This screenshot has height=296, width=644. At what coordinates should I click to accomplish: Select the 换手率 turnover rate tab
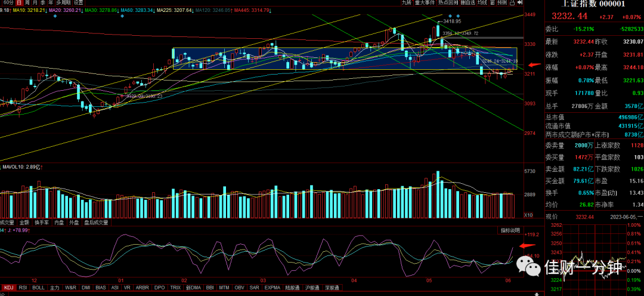click(x=42, y=223)
